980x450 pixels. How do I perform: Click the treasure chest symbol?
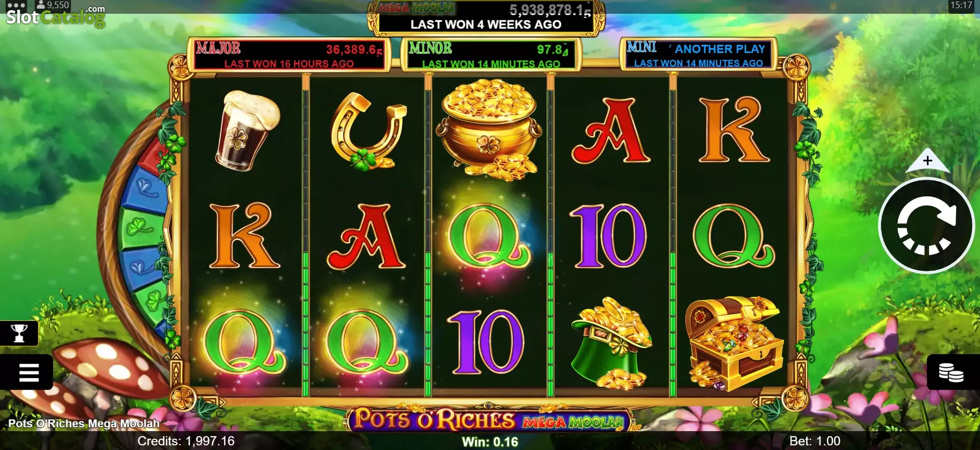tap(734, 343)
